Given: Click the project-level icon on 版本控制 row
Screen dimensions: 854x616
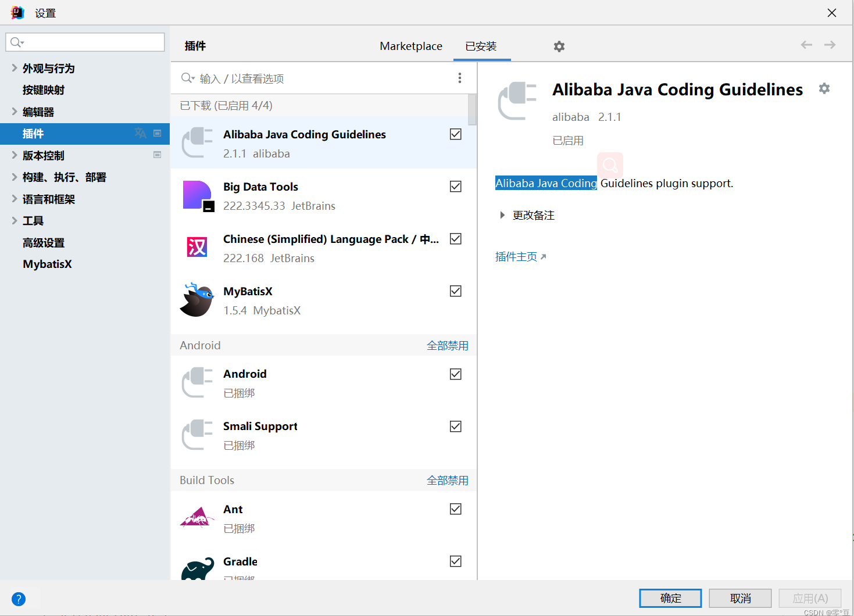Looking at the screenshot, I should coord(157,155).
